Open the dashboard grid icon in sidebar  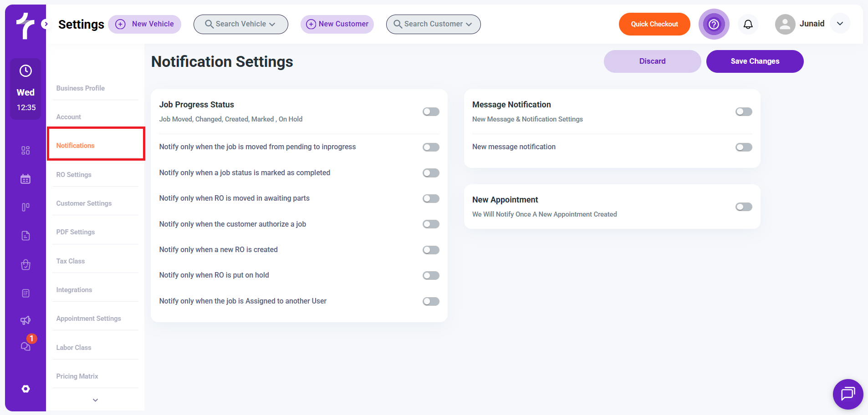26,151
